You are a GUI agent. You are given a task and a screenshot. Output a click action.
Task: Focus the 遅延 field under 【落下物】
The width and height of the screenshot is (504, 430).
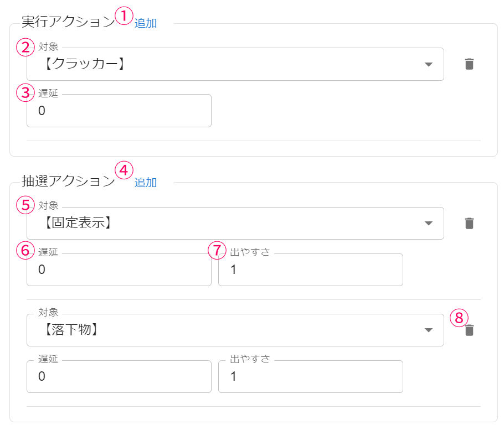(x=119, y=377)
